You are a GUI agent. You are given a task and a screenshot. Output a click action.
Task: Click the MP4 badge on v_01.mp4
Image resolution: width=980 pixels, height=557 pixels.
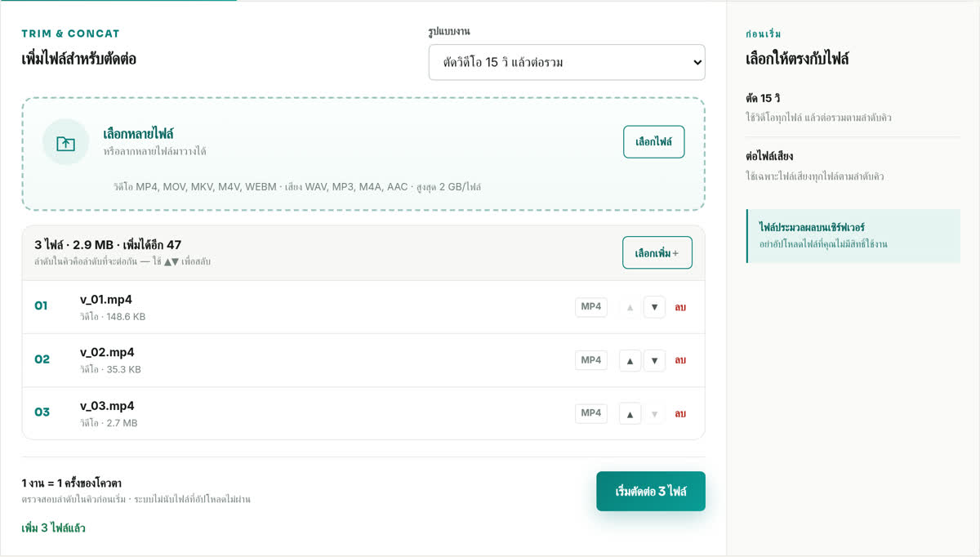tap(591, 307)
